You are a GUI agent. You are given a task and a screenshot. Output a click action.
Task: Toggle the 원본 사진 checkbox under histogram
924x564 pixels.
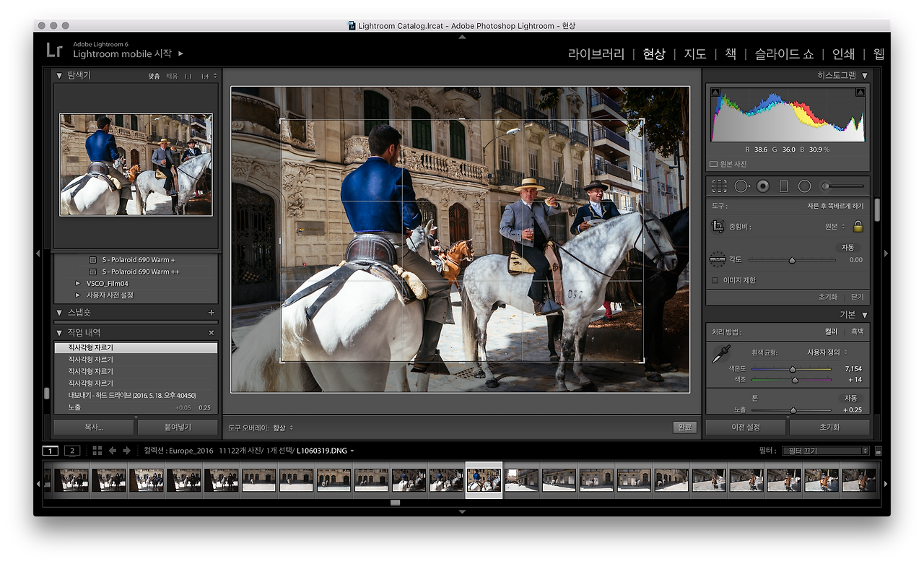tap(713, 164)
